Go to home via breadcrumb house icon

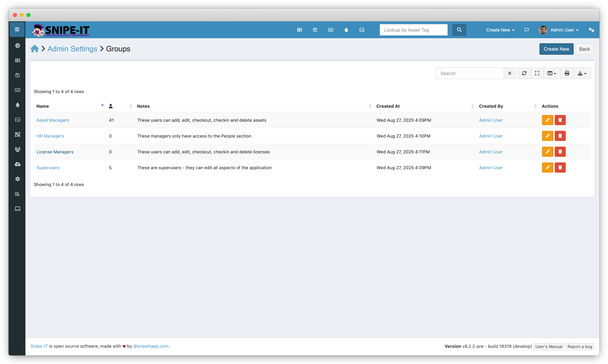click(x=35, y=49)
